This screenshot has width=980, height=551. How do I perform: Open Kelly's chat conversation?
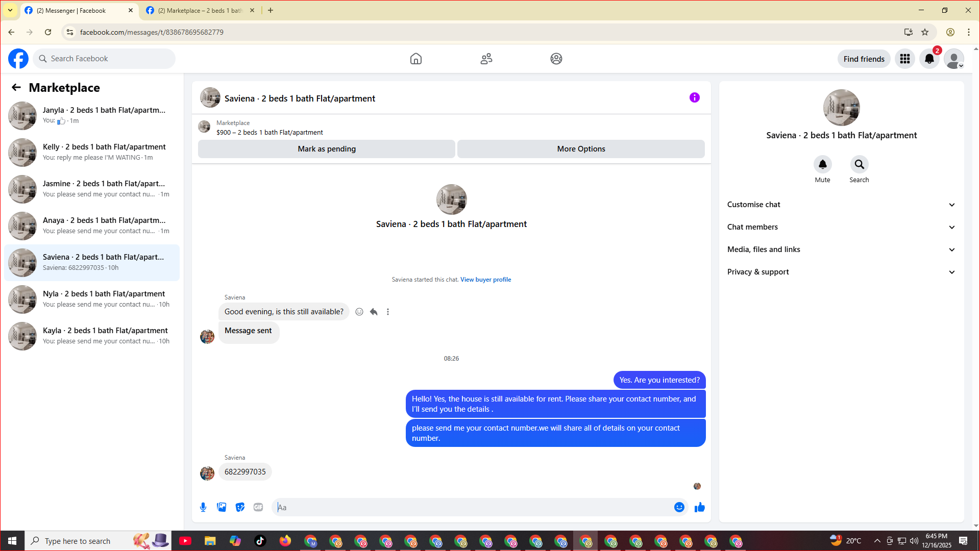tap(92, 153)
